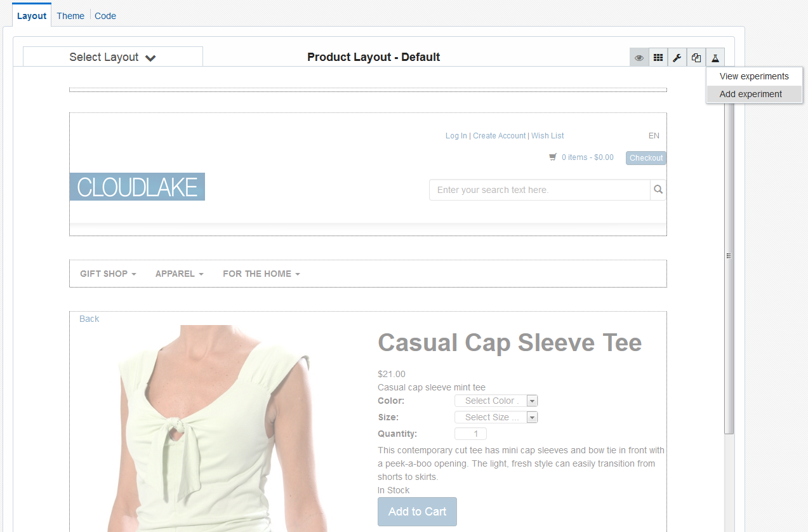Click the EN language selector
Image resolution: width=808 pixels, height=532 pixels.
654,136
